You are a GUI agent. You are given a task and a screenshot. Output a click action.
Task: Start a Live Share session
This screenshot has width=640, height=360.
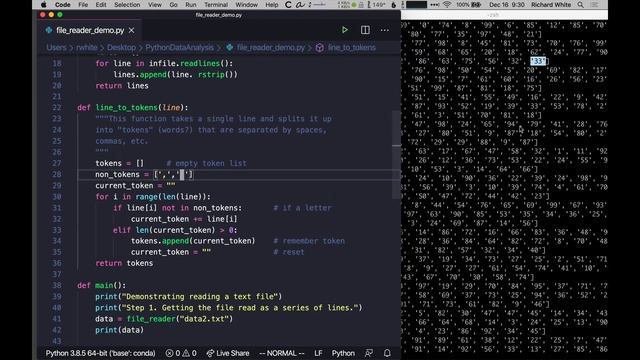coord(228,353)
